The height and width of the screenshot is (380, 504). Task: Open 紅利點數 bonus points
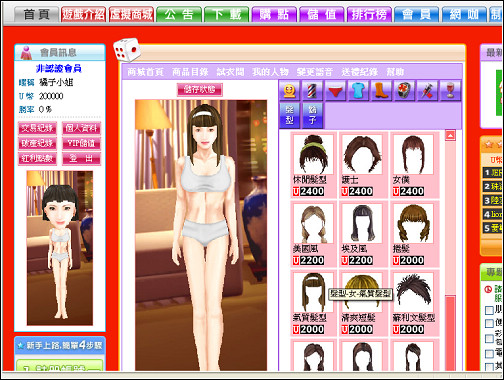click(x=37, y=159)
